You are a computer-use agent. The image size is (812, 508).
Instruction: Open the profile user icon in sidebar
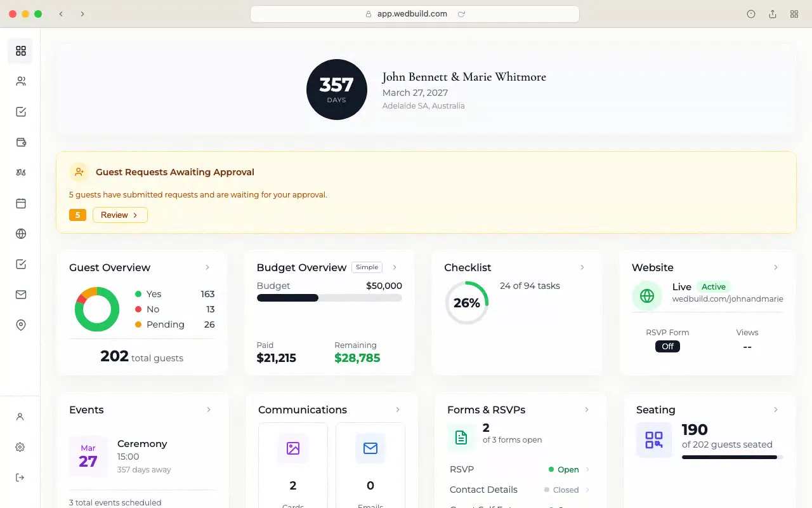[20, 417]
